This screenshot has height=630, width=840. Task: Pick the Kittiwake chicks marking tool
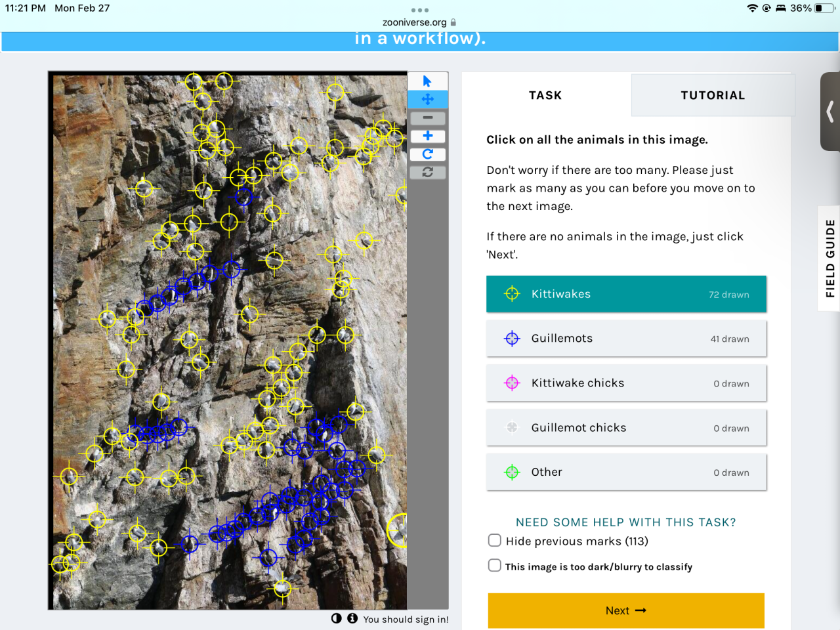(x=626, y=383)
